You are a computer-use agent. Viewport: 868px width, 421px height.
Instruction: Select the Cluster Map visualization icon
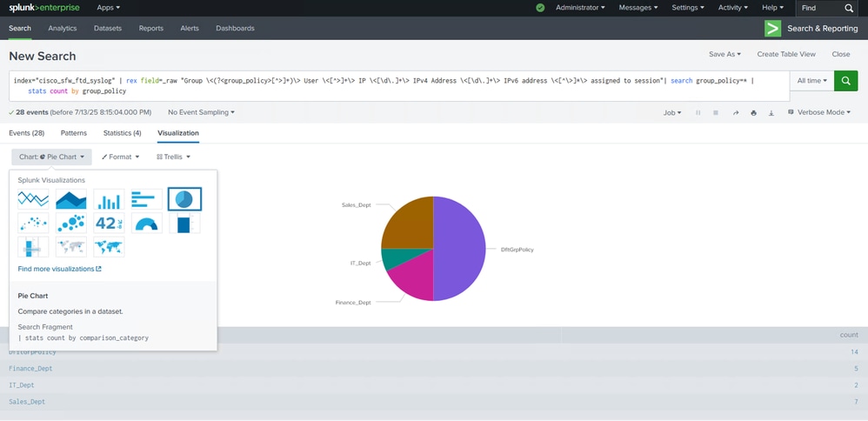tap(70, 247)
